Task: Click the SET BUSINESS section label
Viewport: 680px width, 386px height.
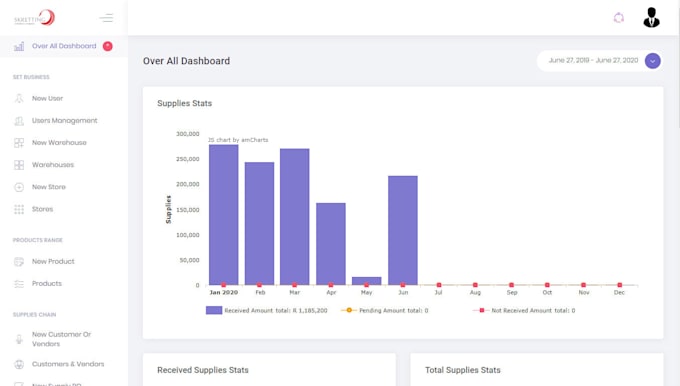Action: (x=31, y=77)
